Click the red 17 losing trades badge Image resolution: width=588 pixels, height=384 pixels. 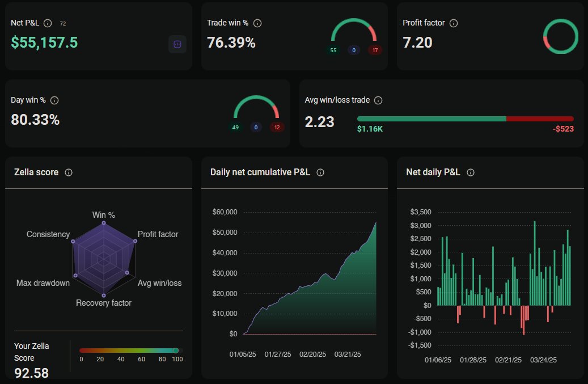coord(375,50)
